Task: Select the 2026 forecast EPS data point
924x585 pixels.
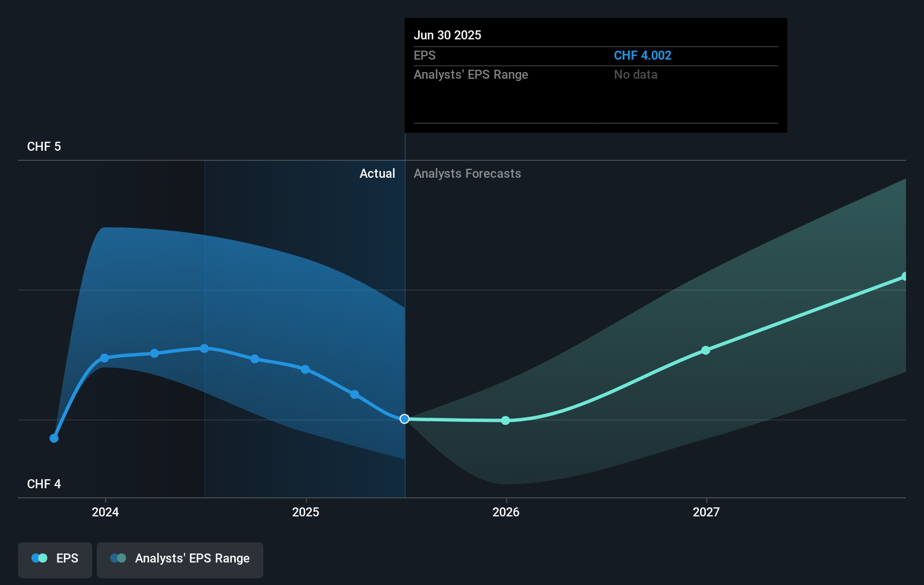Action: point(505,421)
